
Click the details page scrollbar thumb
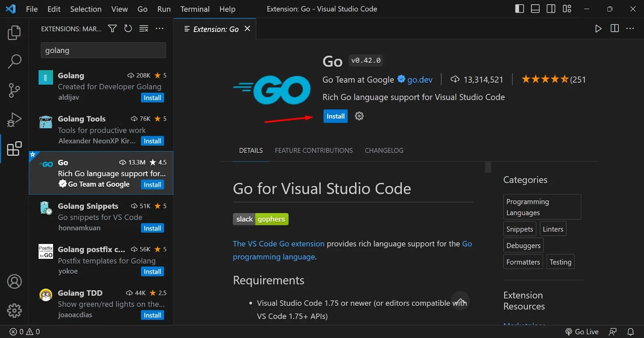point(488,167)
